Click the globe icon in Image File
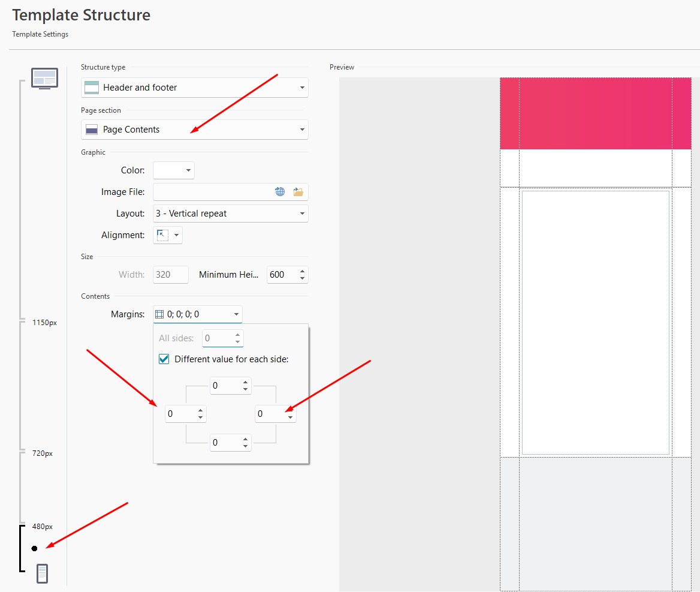The height and width of the screenshot is (592, 700). point(280,192)
